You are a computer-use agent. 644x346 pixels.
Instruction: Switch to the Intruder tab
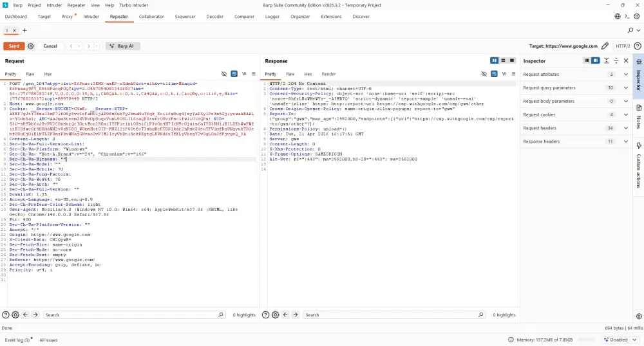coord(91,16)
